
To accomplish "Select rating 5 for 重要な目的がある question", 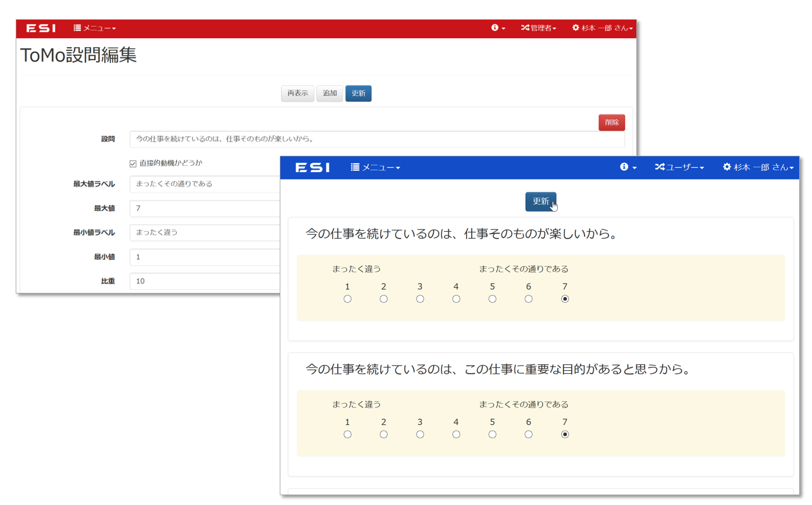I will tap(492, 435).
